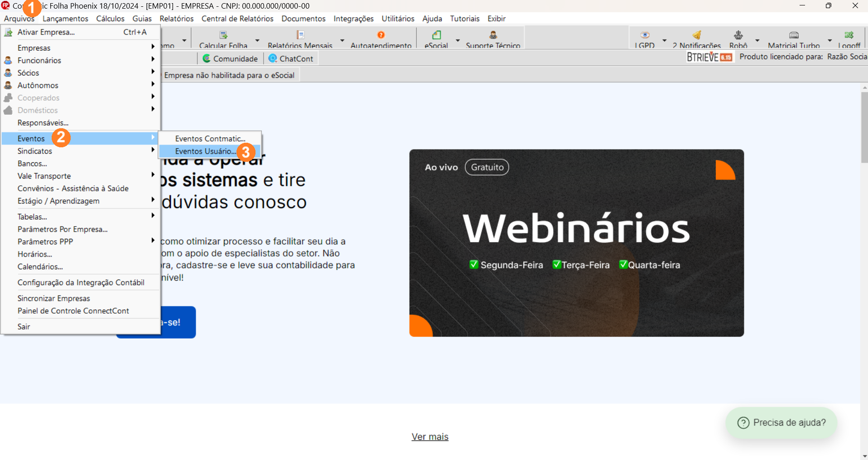Image resolution: width=868 pixels, height=460 pixels.
Task: Click the Calcular Folha toolbar icon
Action: (x=223, y=35)
